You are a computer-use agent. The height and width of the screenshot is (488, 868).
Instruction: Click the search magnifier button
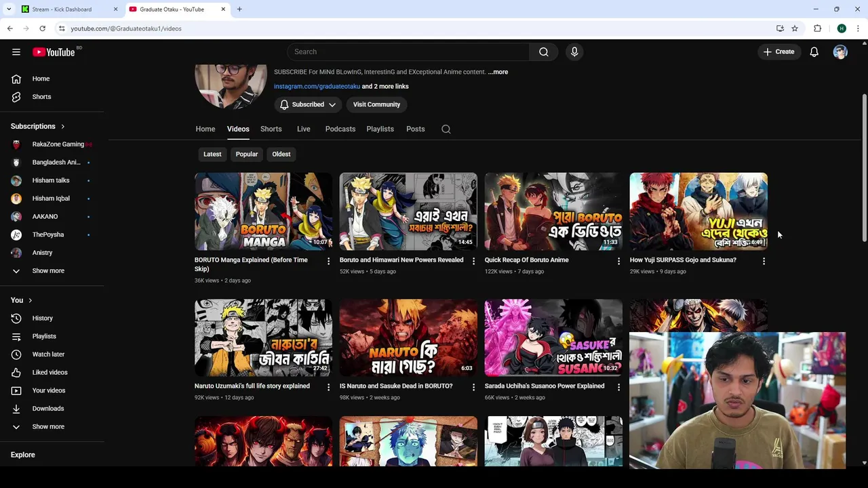(x=544, y=52)
